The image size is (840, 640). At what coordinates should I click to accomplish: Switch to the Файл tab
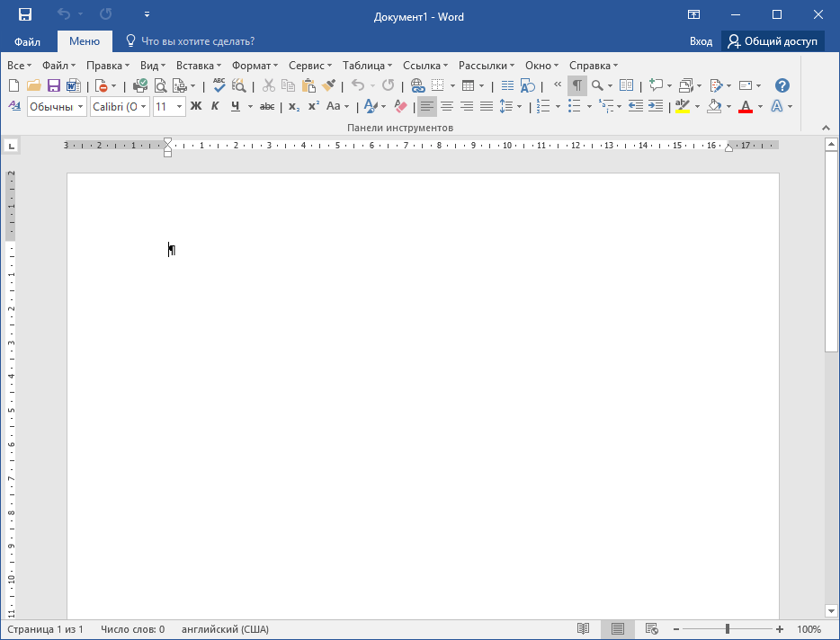click(x=27, y=41)
